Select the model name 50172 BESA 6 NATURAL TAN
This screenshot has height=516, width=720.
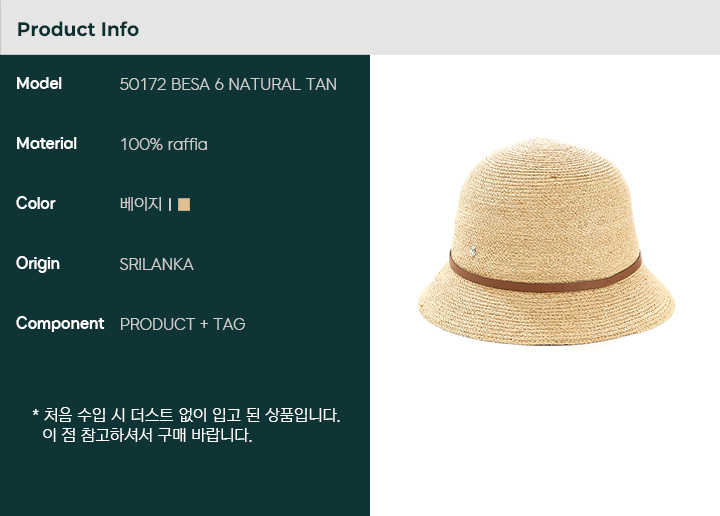pyautogui.click(x=228, y=84)
